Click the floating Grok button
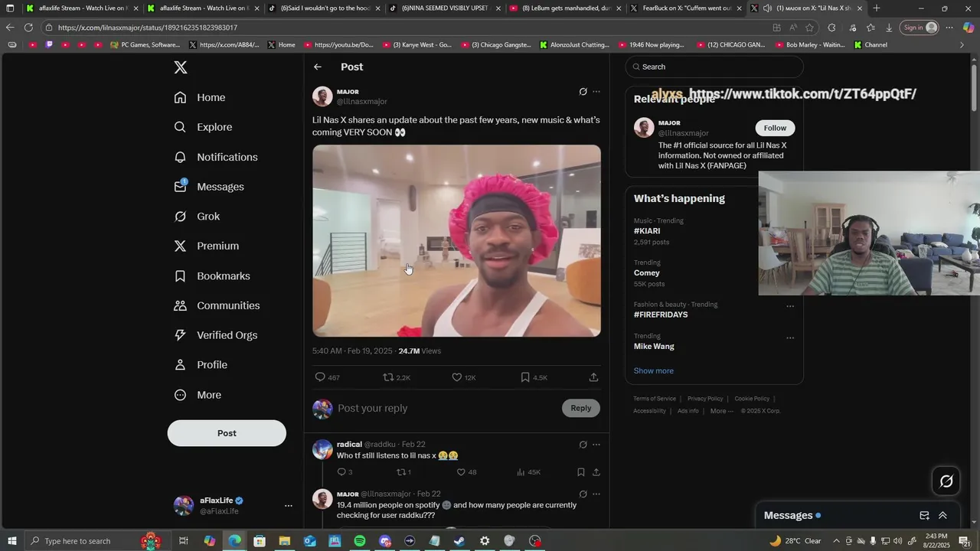980x551 pixels. point(946,481)
